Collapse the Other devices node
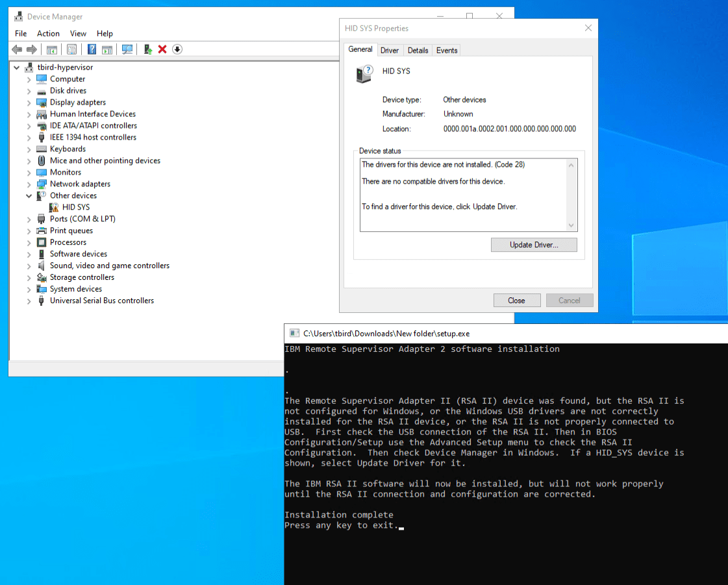Viewport: 728px width, 585px height. [29, 196]
